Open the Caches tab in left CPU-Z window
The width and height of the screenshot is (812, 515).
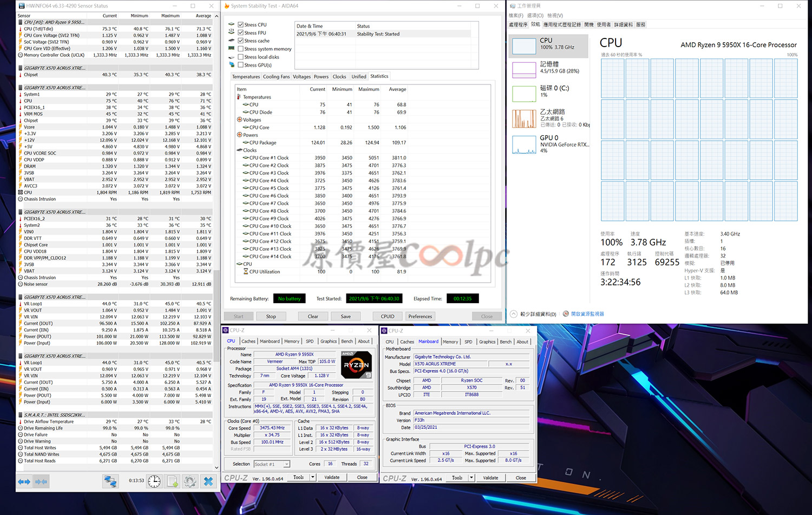coord(248,341)
